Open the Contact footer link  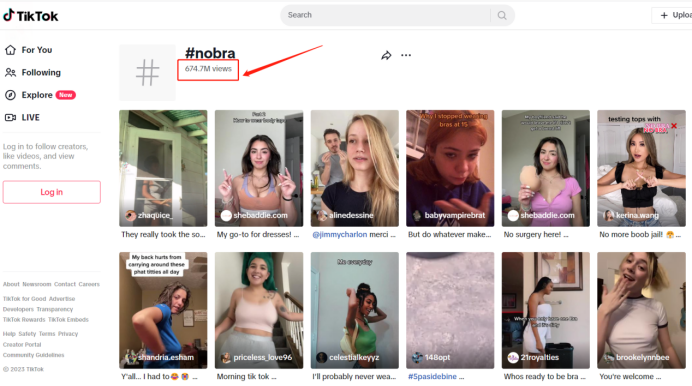tap(65, 284)
